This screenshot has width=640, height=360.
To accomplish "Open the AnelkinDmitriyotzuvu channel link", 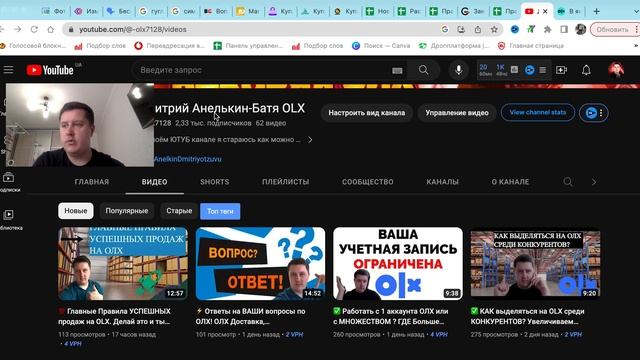I will tap(188, 159).
